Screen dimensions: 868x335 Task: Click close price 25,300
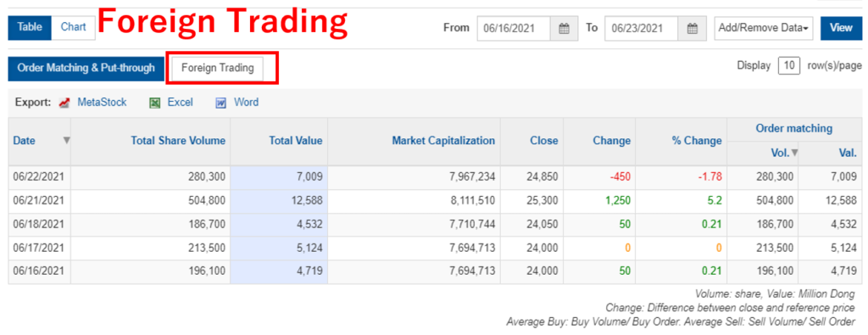pyautogui.click(x=543, y=201)
